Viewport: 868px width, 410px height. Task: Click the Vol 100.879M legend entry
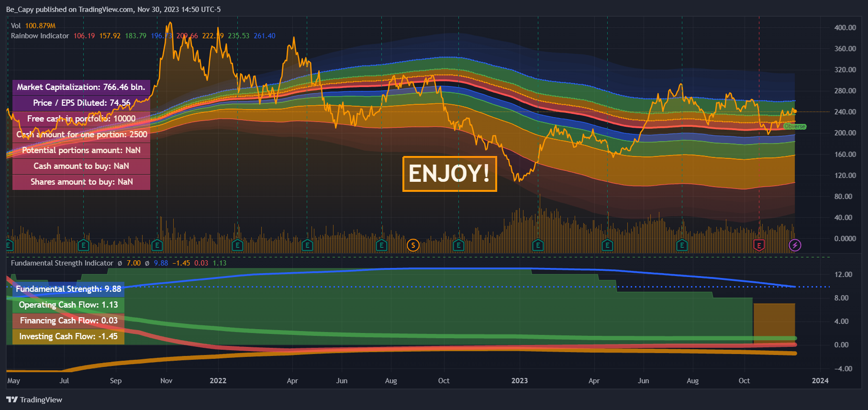coord(33,26)
